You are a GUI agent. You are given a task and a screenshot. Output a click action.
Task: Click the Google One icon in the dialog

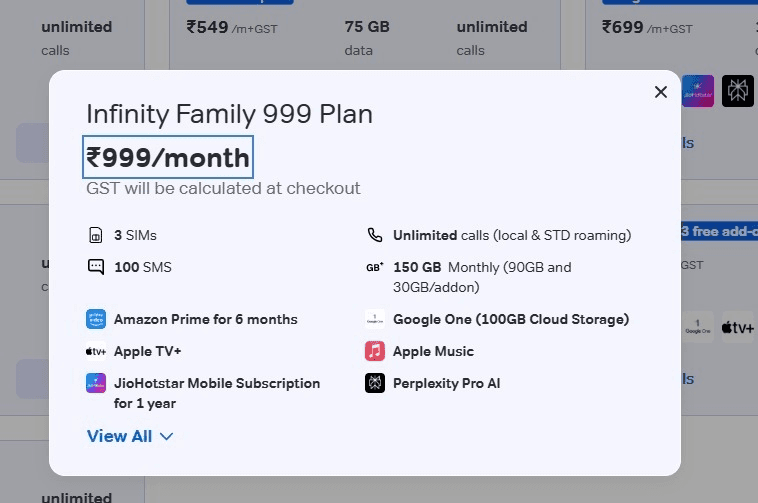tap(375, 319)
